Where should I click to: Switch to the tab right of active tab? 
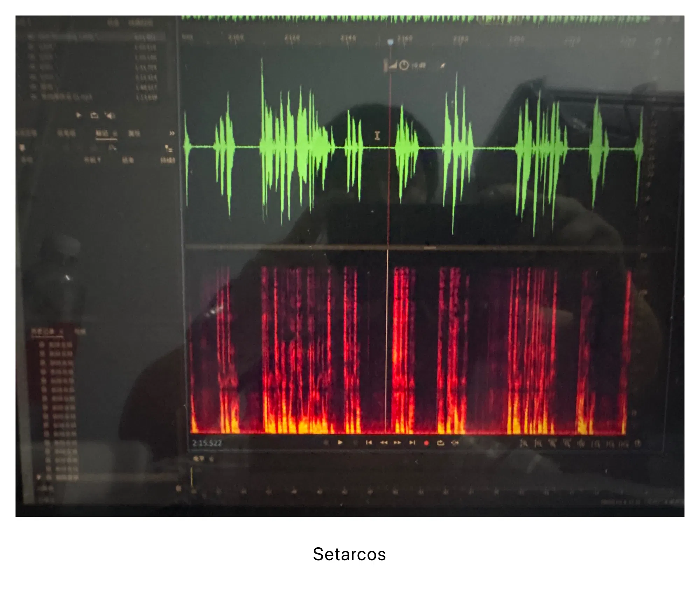(134, 133)
